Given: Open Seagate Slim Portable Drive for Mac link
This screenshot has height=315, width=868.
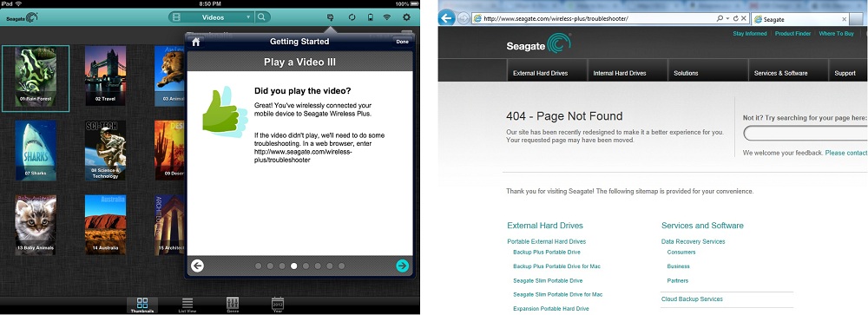Looking at the screenshot, I should 557,294.
